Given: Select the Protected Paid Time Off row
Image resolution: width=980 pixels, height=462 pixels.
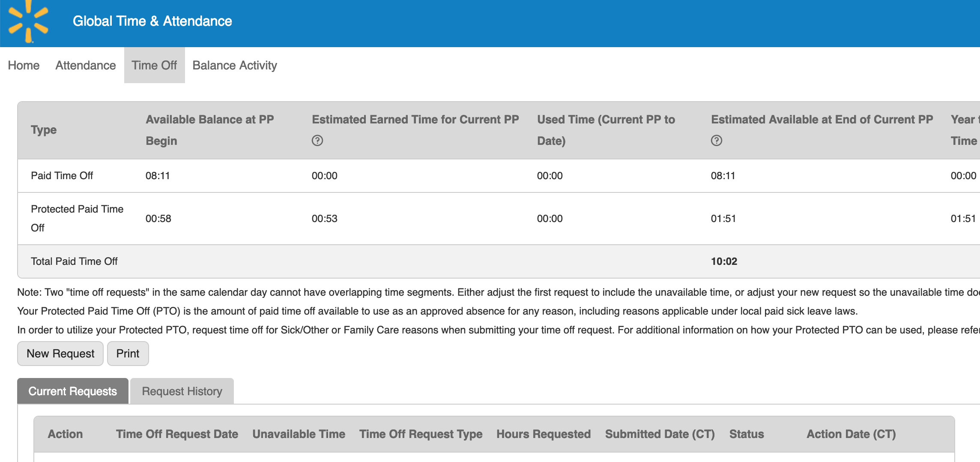Looking at the screenshot, I should (x=77, y=218).
